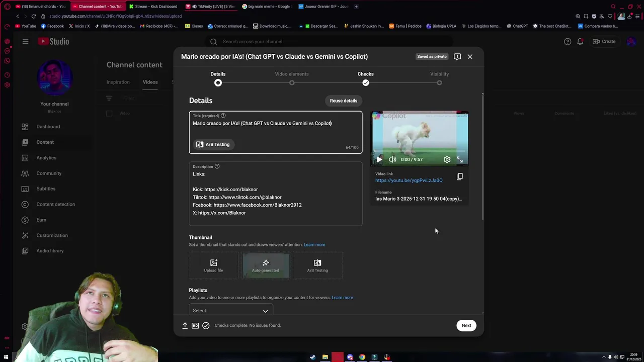The width and height of the screenshot is (644, 362).
Task: Go to the Checks step
Action: (x=366, y=78)
